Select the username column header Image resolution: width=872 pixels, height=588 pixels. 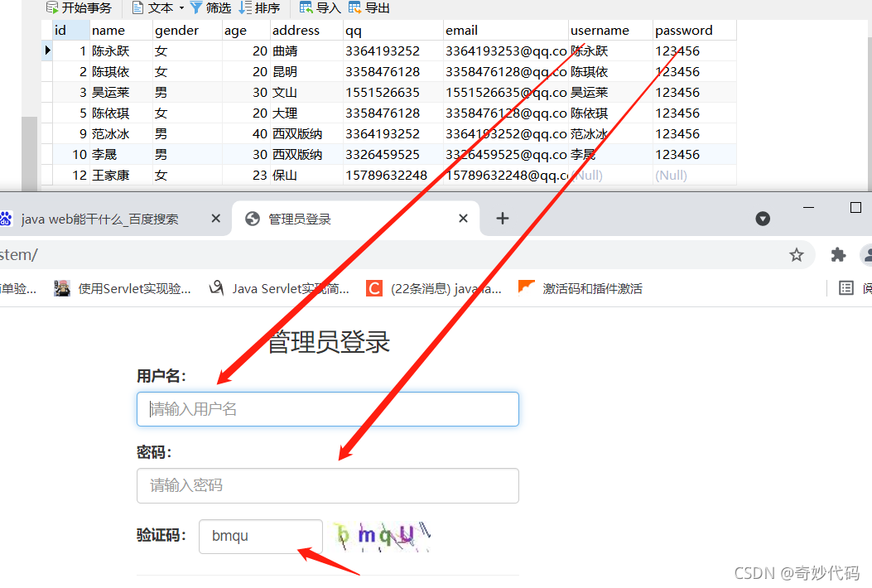(610, 30)
